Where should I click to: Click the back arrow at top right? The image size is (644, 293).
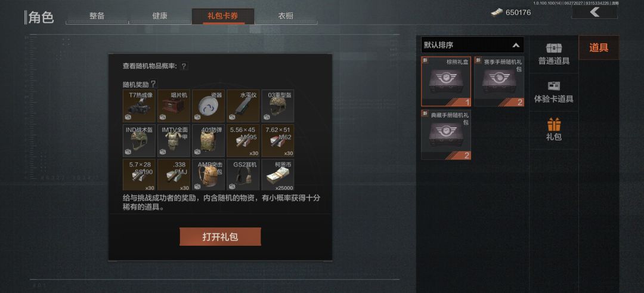[595, 12]
